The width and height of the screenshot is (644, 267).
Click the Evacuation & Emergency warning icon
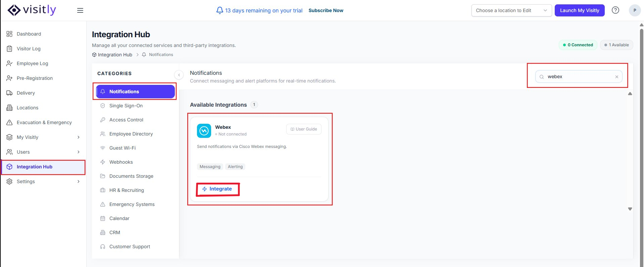pos(9,122)
